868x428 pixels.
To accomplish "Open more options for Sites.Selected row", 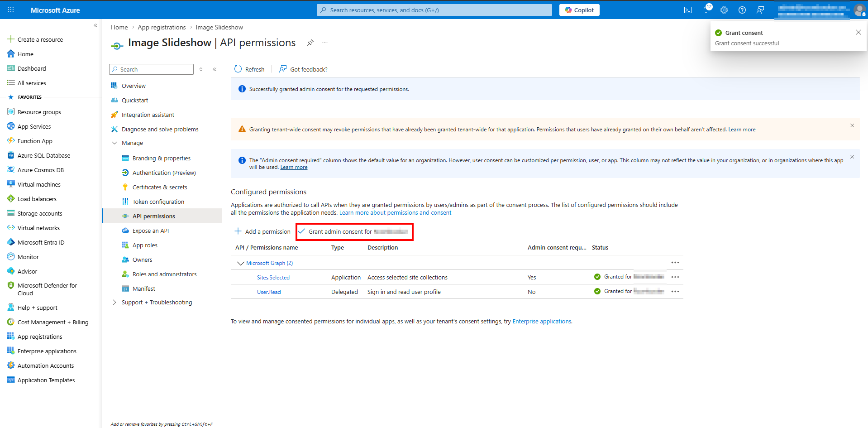I will click(675, 277).
